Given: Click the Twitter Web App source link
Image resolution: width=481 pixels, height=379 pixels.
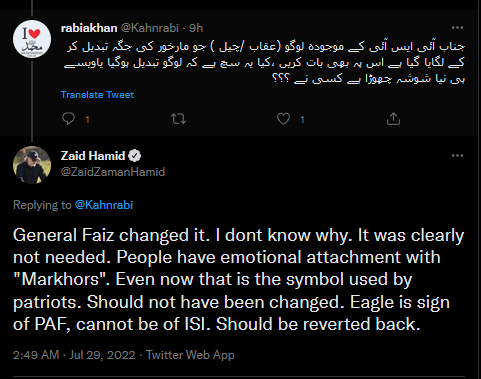Looking at the screenshot, I should click(190, 355).
